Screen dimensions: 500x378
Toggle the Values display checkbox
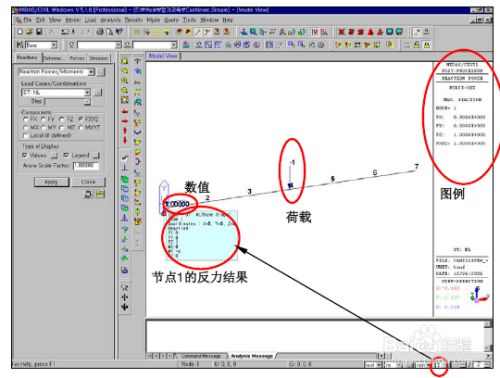(x=24, y=155)
